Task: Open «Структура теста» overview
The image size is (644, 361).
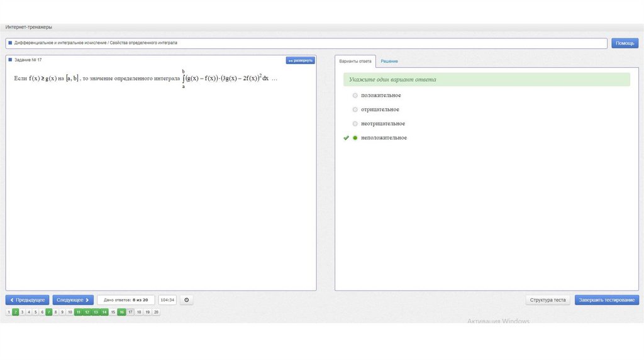Action: pos(548,300)
